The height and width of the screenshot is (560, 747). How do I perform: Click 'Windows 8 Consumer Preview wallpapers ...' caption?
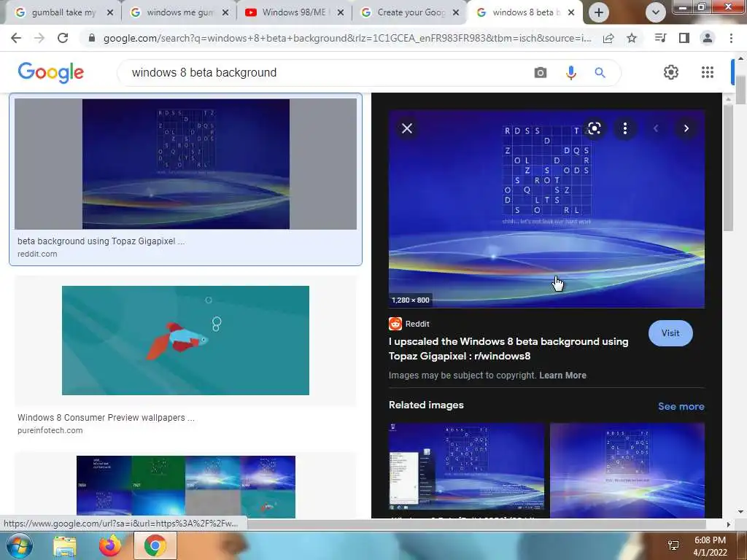tap(106, 418)
